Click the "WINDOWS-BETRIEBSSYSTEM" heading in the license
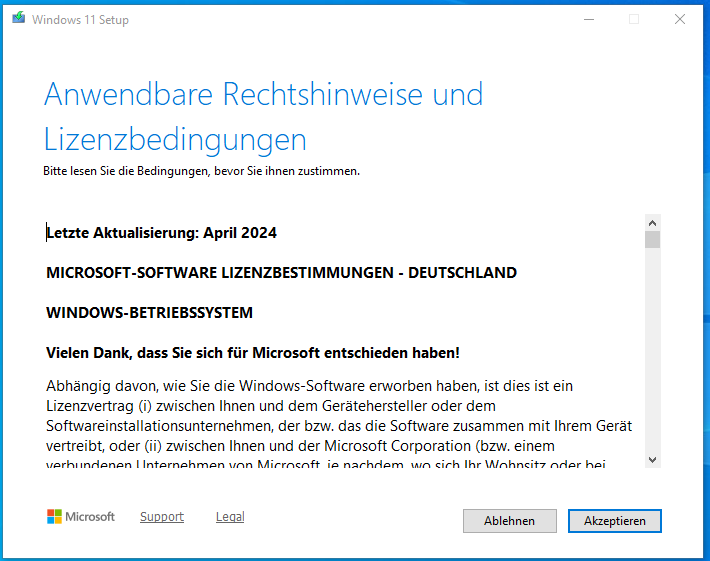 (149, 313)
